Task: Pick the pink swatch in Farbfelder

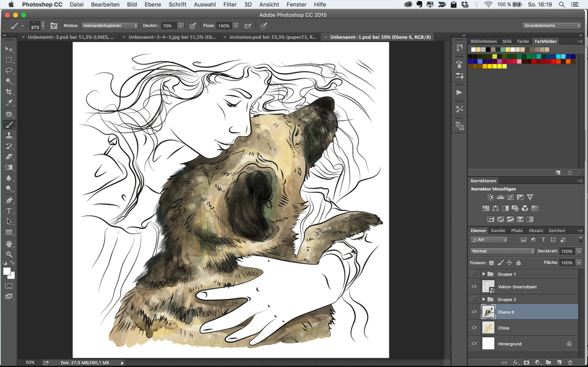Action: (x=519, y=61)
